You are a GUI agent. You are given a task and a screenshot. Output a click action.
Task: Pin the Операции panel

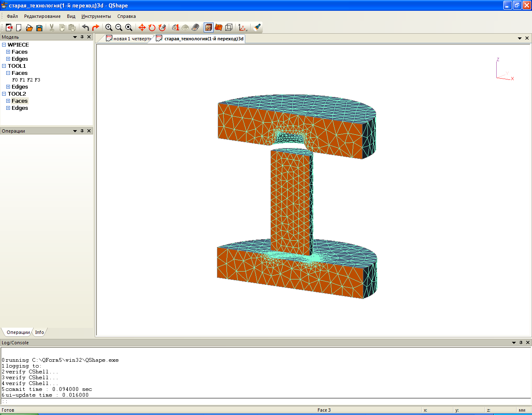82,131
